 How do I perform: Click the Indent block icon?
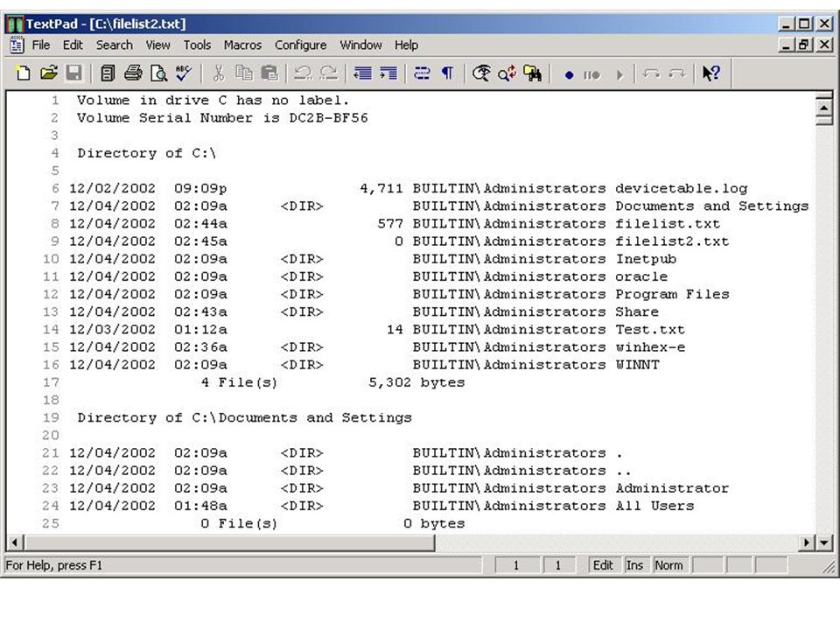388,73
